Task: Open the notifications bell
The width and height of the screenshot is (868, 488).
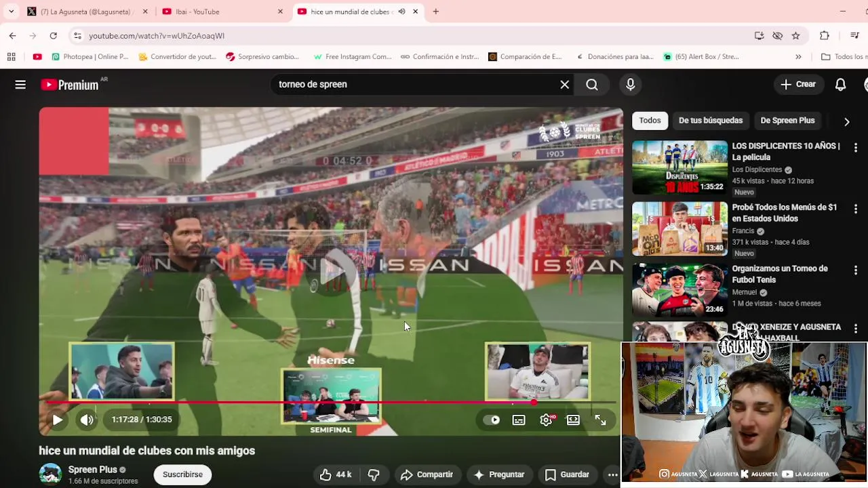Action: coord(840,85)
